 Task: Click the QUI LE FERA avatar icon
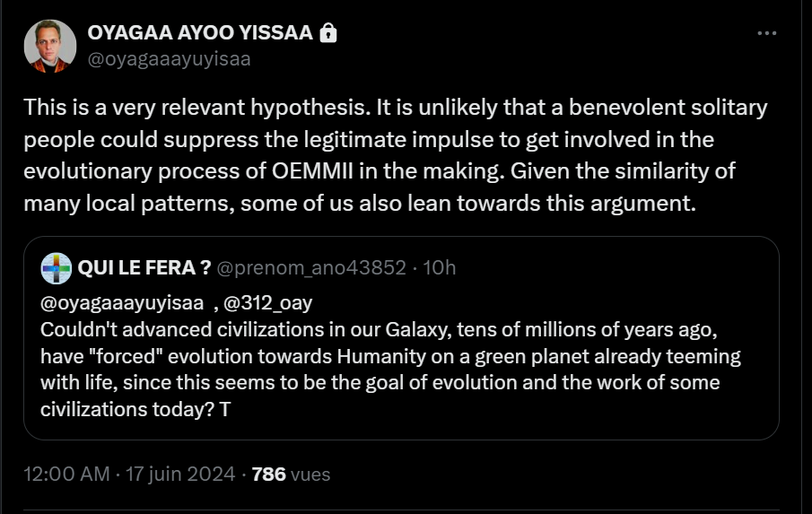pos(56,267)
